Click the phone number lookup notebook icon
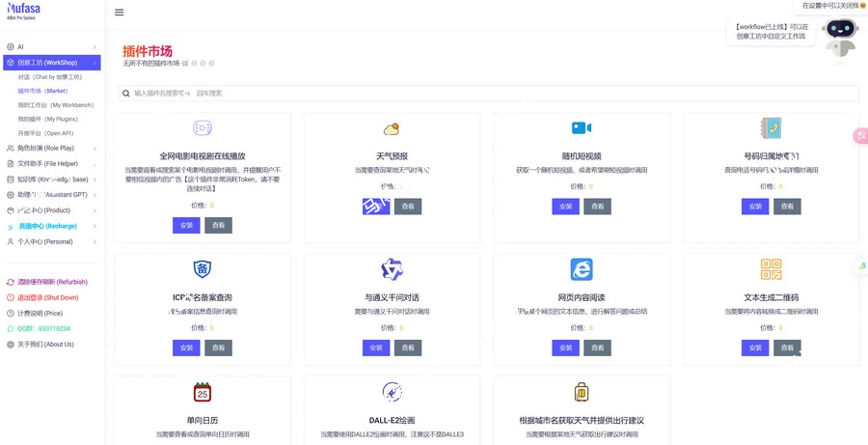Image resolution: width=868 pixels, height=445 pixels. pyautogui.click(x=772, y=128)
